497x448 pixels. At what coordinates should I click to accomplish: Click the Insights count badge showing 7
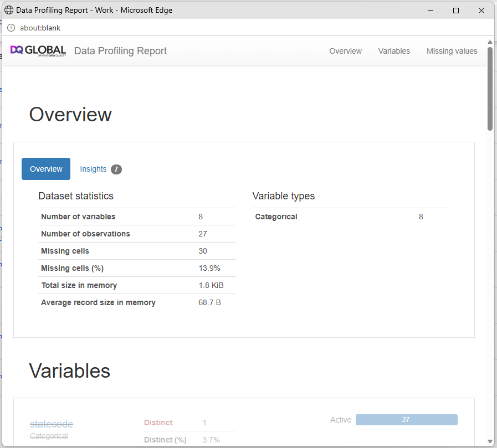116,169
